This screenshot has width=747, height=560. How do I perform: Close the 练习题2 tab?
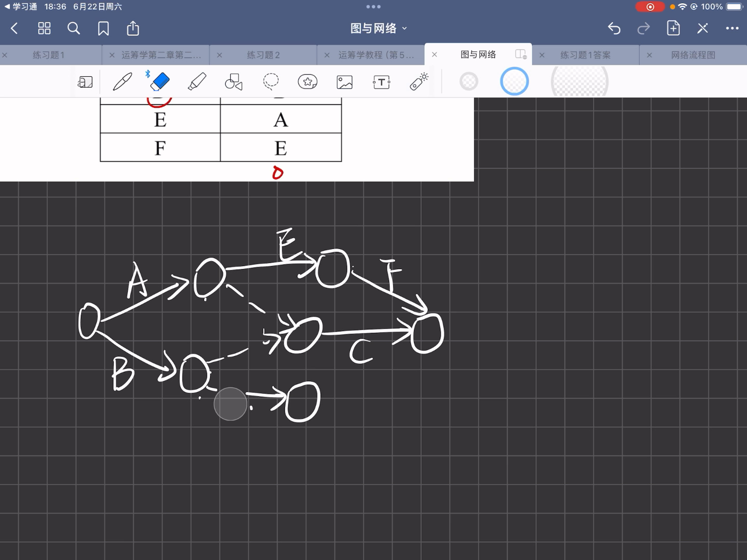(x=219, y=55)
